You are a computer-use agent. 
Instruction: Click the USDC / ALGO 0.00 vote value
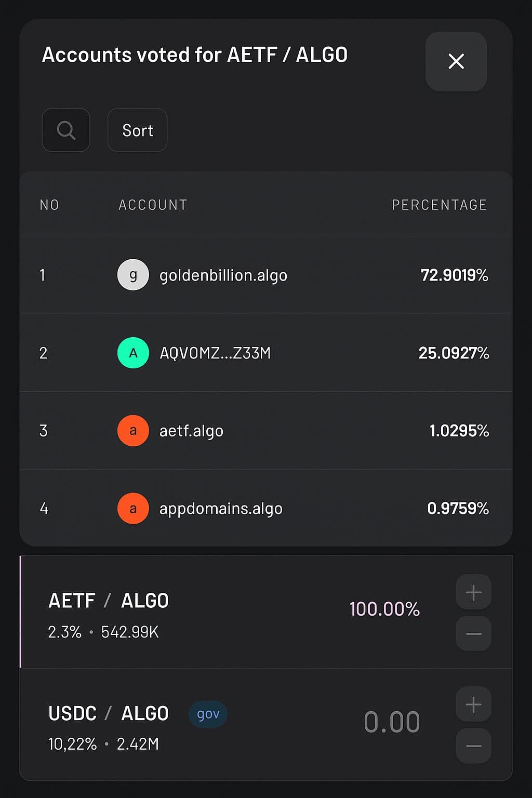click(x=392, y=722)
